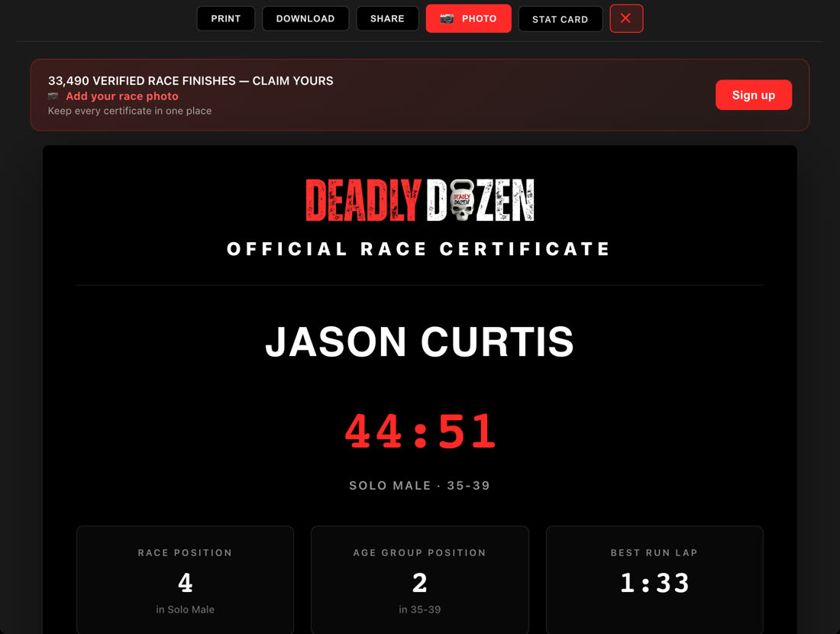Click the Deadly Dozen logo

(420, 200)
